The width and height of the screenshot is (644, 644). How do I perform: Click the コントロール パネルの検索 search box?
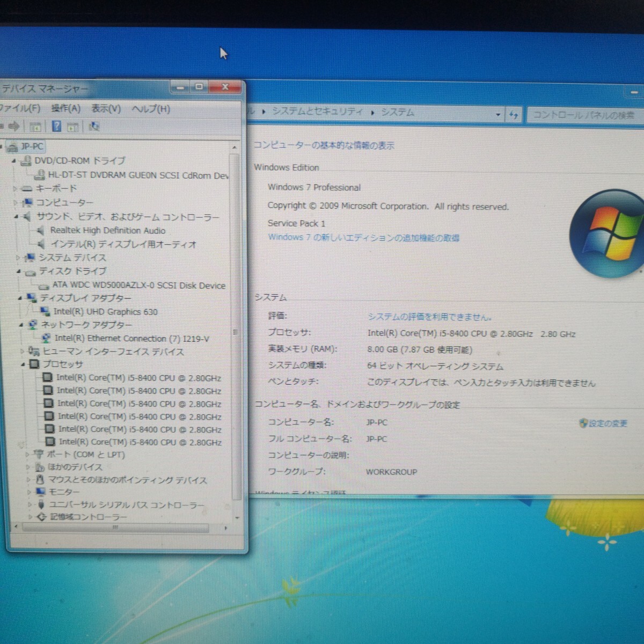[585, 115]
